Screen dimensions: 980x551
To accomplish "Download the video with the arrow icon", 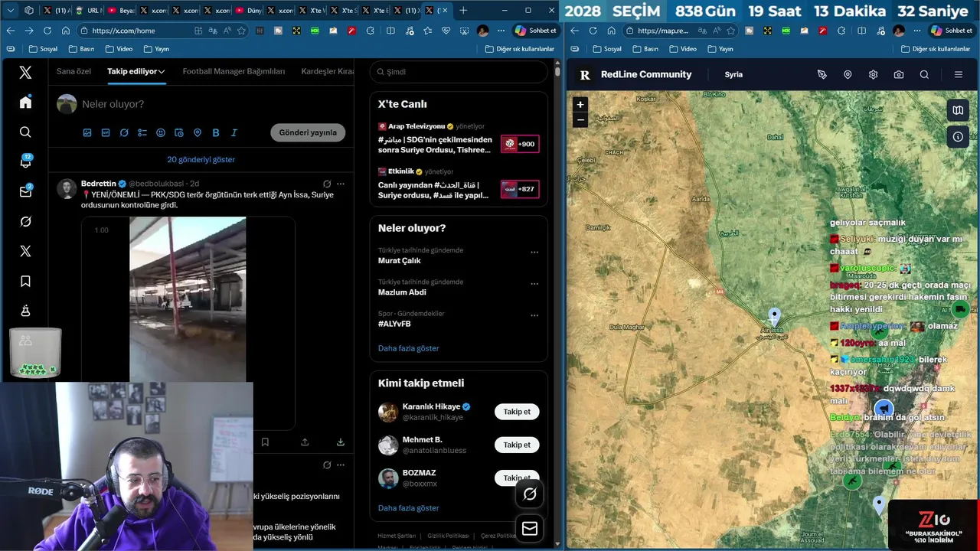I will pyautogui.click(x=341, y=442).
